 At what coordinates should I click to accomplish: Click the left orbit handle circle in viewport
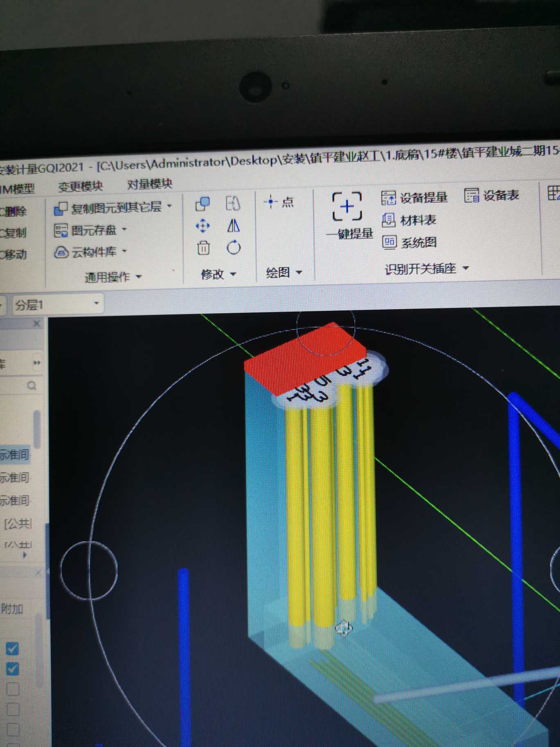pyautogui.click(x=89, y=570)
